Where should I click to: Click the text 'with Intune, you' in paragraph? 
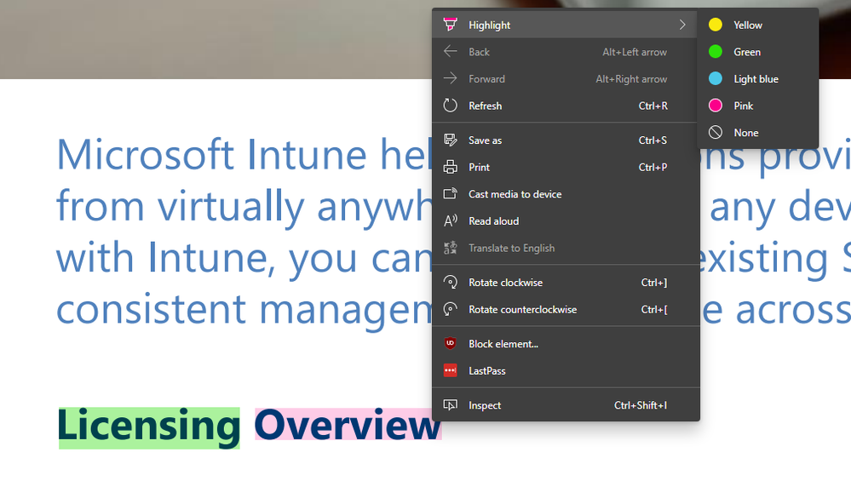coord(207,259)
